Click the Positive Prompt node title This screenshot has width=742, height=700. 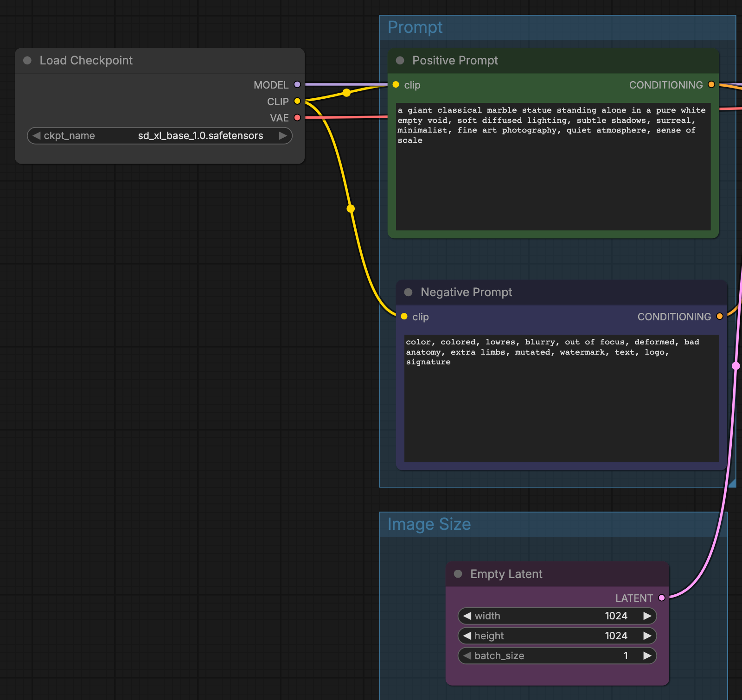[x=455, y=60]
